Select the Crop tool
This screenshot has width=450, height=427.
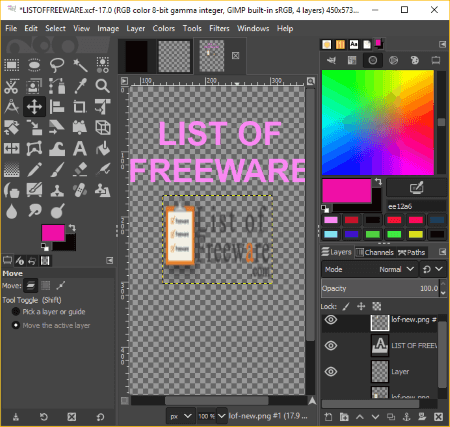click(x=80, y=107)
